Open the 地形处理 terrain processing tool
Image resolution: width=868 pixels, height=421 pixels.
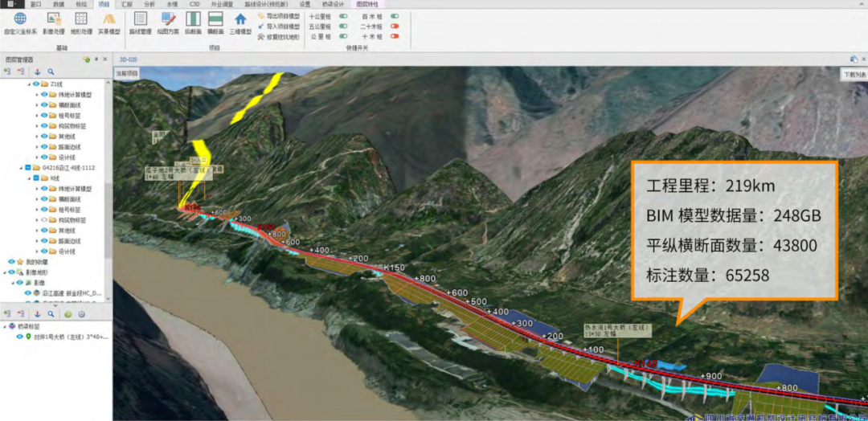point(81,22)
